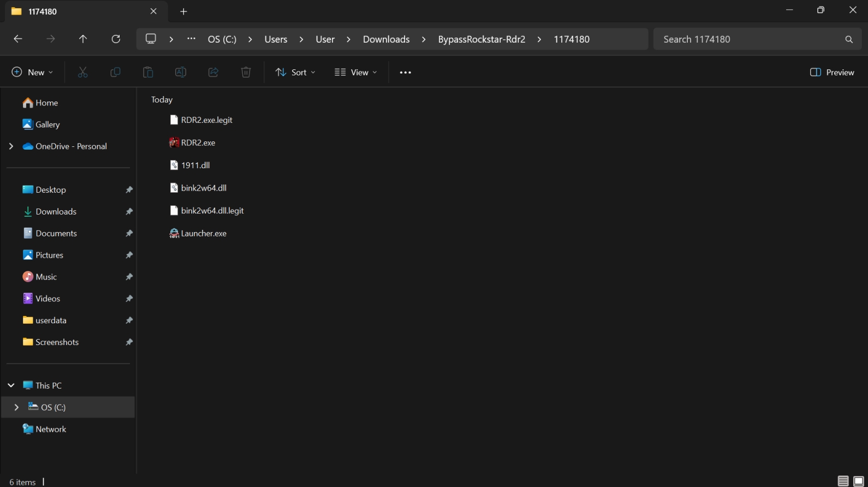Navigate to User in breadcrumb
This screenshot has width=868, height=487.
pyautogui.click(x=325, y=39)
